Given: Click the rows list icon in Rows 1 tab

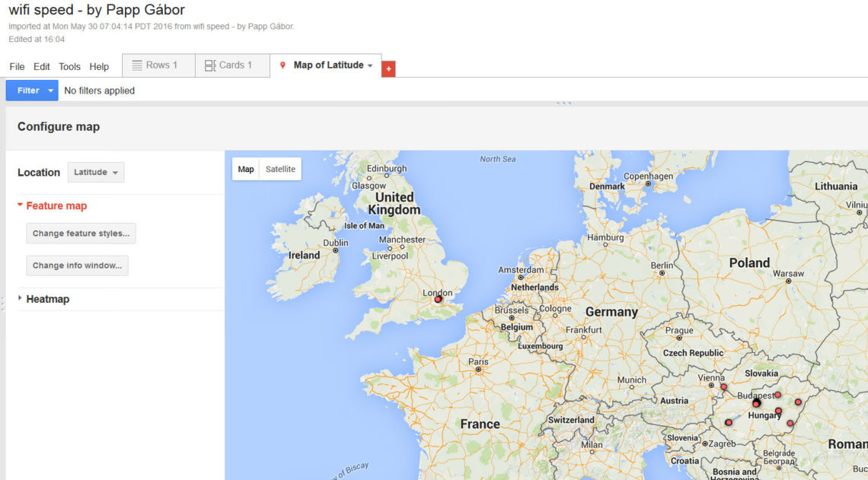Looking at the screenshot, I should click(137, 65).
